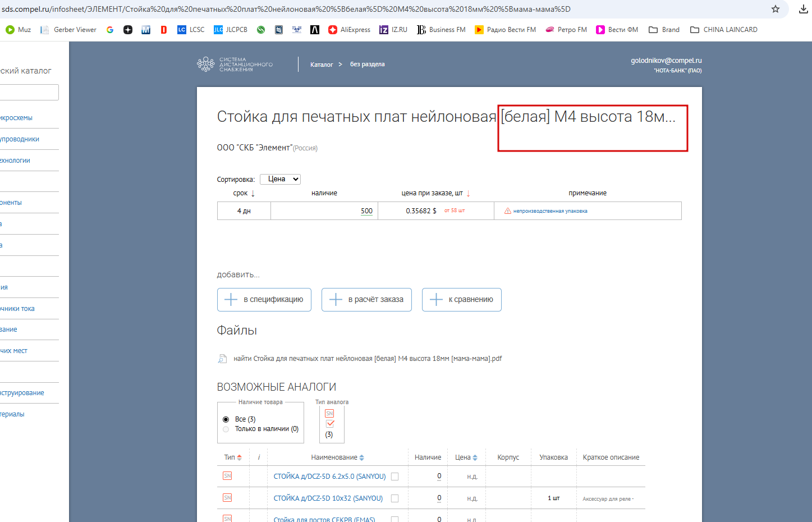The image size is (812, 522).
Task: Click the от 58 шт minimum quantity text
Action: (455, 210)
